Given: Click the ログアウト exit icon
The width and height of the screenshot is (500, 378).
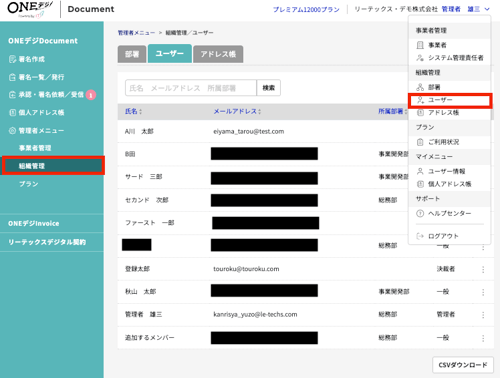Looking at the screenshot, I should [420, 236].
